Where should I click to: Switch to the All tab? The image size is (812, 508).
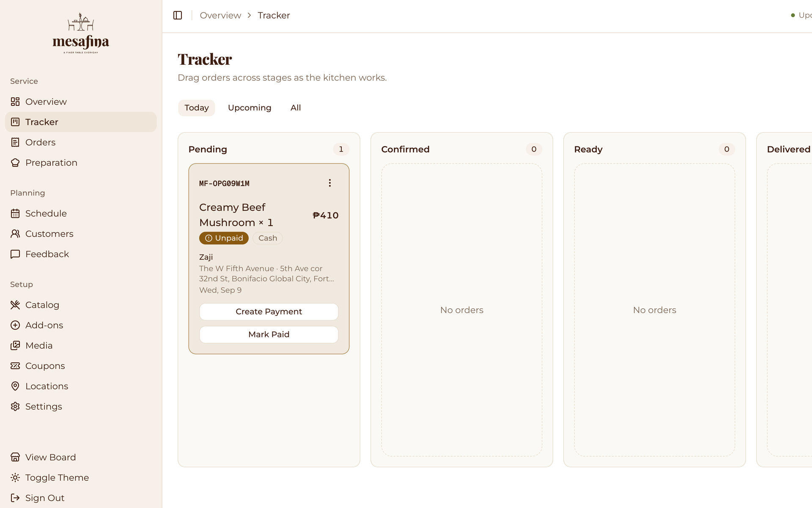pyautogui.click(x=296, y=108)
